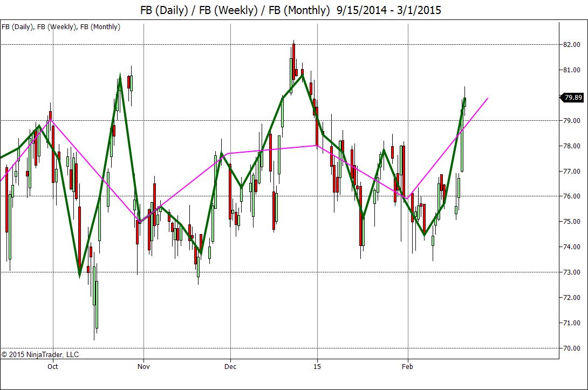Screen dimensions: 588x390
Task: Click the 77.00 price axis label
Action: point(572,172)
